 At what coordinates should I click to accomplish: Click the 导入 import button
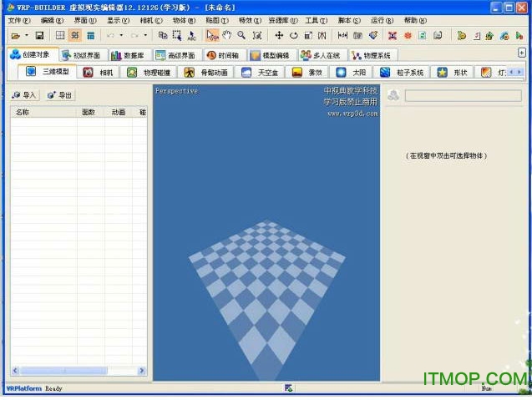coord(25,95)
